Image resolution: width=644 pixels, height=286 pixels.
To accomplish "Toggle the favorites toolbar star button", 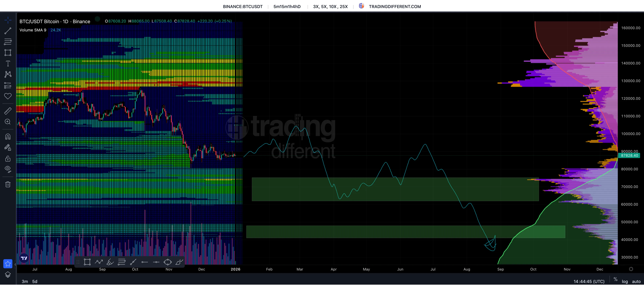I will [8, 263].
